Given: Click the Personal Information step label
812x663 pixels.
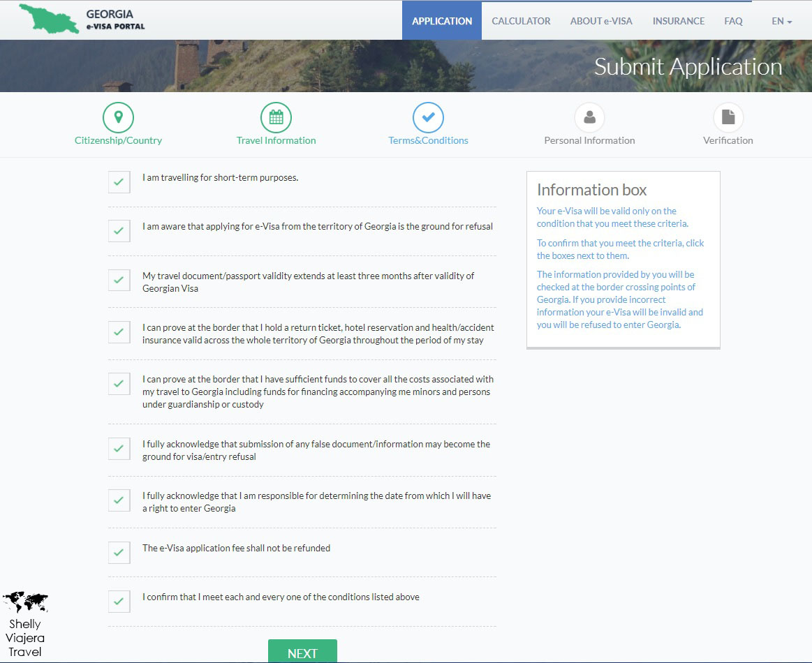Looking at the screenshot, I should [589, 140].
